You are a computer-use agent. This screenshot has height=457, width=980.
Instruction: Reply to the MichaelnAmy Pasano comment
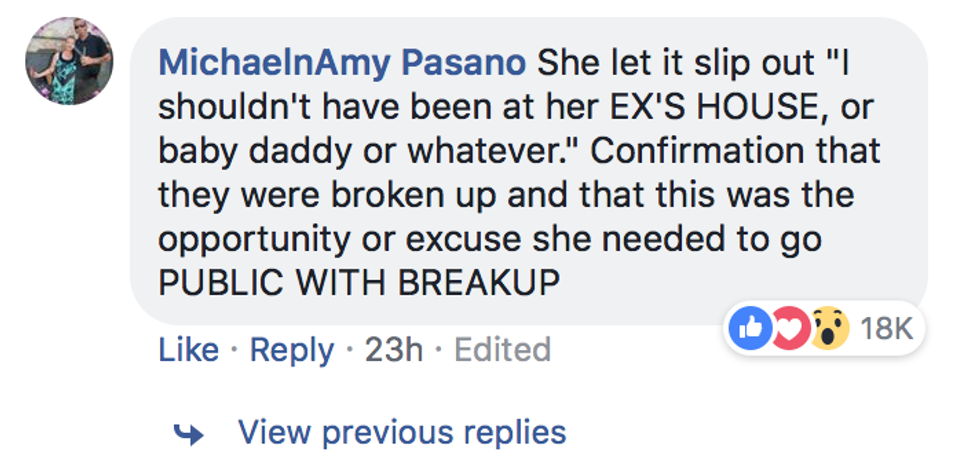click(292, 349)
